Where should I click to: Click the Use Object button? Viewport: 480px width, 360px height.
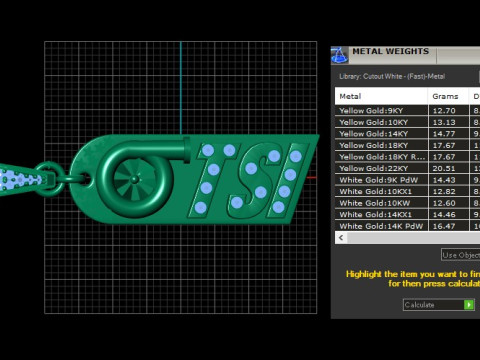tap(461, 255)
